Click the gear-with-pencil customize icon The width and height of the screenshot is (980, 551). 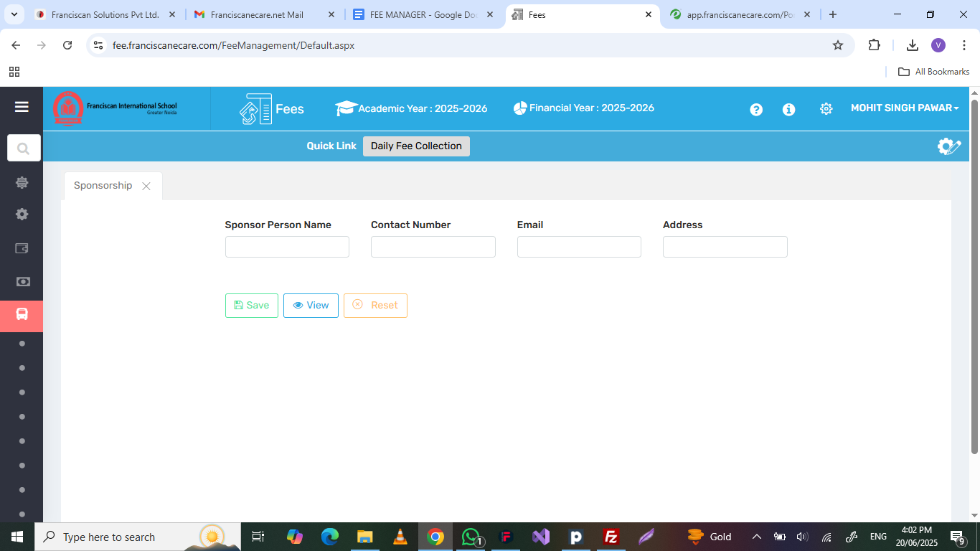pos(948,146)
